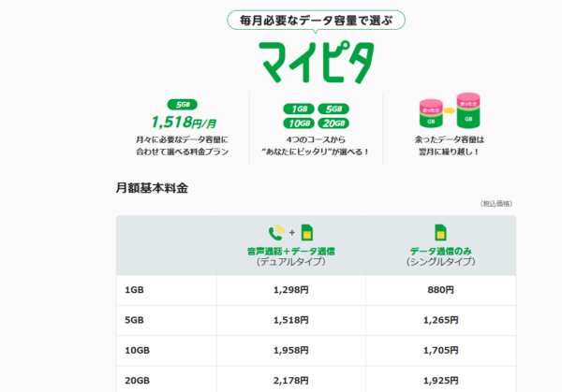Viewport: 562px width, 392px height.
Task: Click the 1,265円 price cell
Action: pos(441,320)
